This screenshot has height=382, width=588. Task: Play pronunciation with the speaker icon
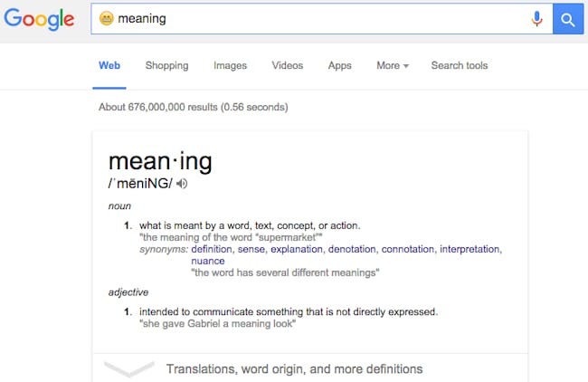tap(182, 184)
